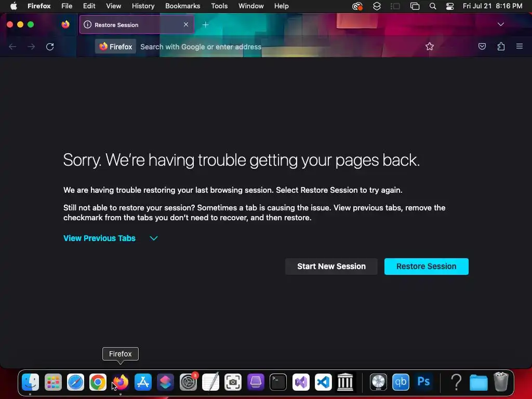Launch Safari from the Dock

pos(75,382)
